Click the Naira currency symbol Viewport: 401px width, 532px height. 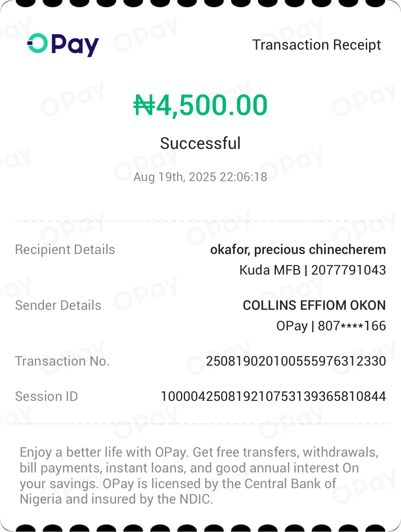click(144, 105)
